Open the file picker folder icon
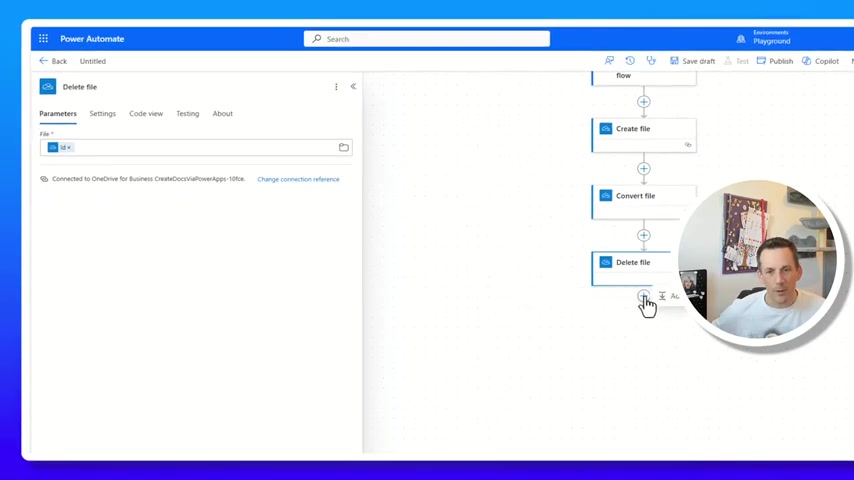The width and height of the screenshot is (854, 480). (x=343, y=147)
